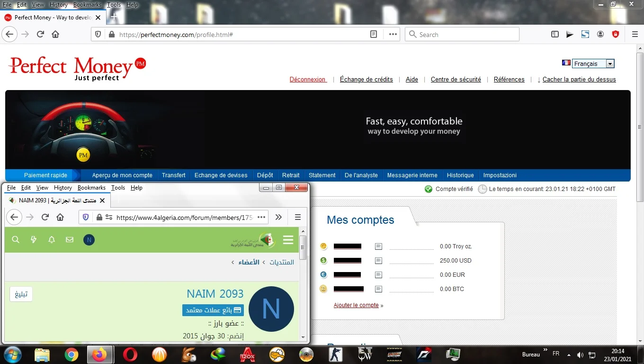
Task: Click the USD account statement icon
Action: click(378, 261)
